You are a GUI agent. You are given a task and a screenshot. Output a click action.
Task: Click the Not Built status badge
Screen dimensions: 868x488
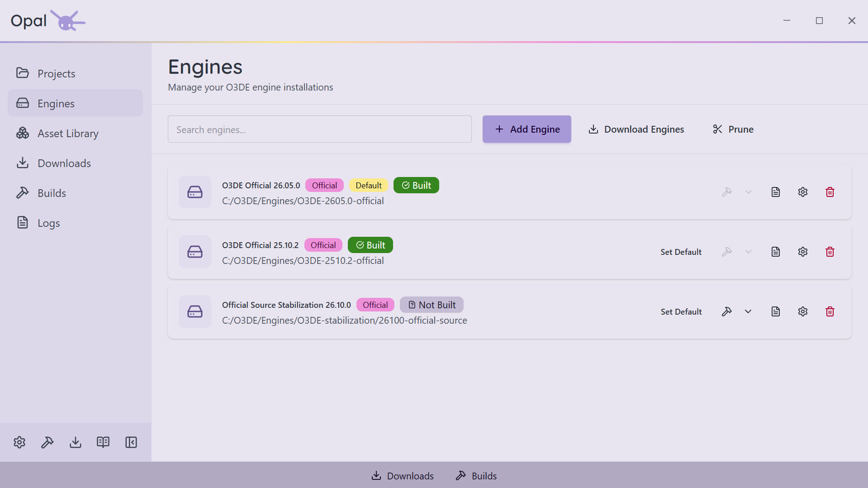click(x=432, y=305)
